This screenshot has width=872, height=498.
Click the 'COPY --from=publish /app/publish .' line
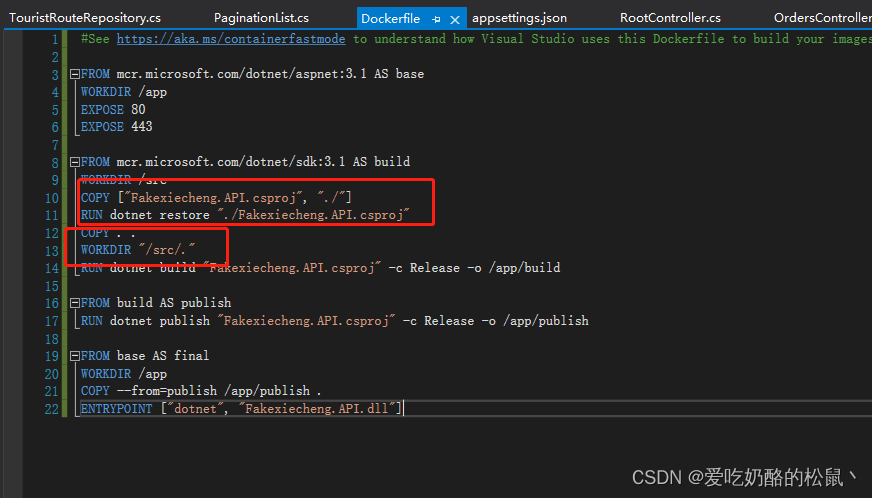click(x=201, y=391)
